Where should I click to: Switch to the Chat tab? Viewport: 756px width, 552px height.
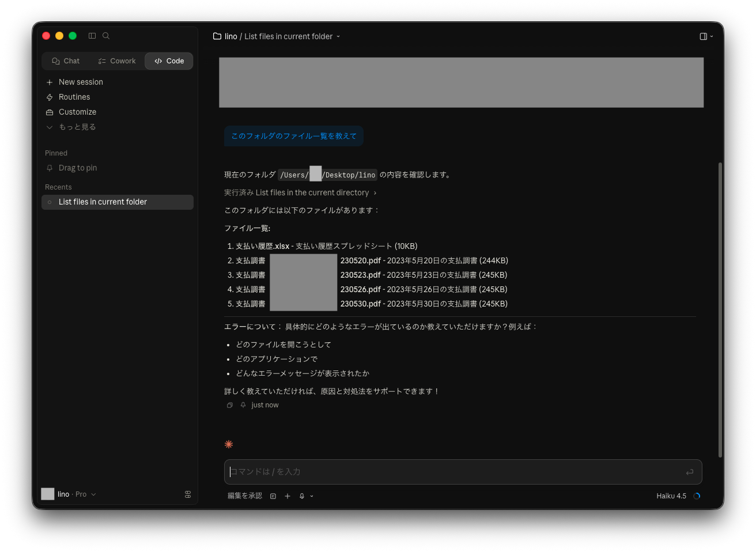tap(66, 61)
